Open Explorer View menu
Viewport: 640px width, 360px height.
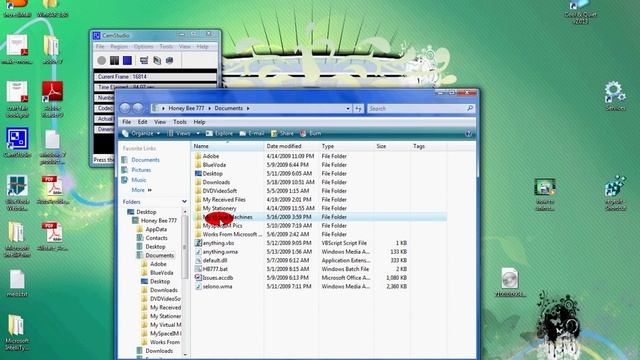pos(160,122)
